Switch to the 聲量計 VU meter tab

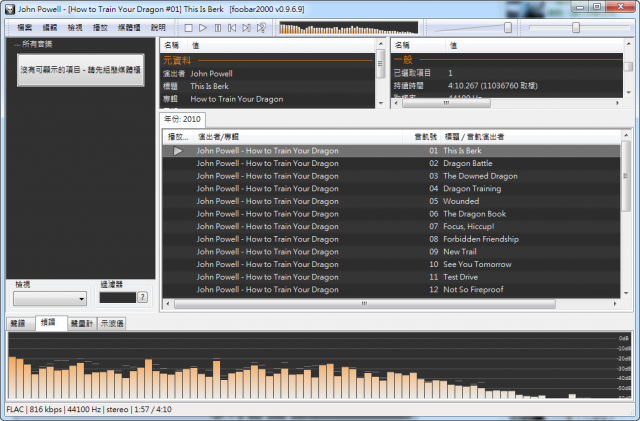(x=82, y=323)
